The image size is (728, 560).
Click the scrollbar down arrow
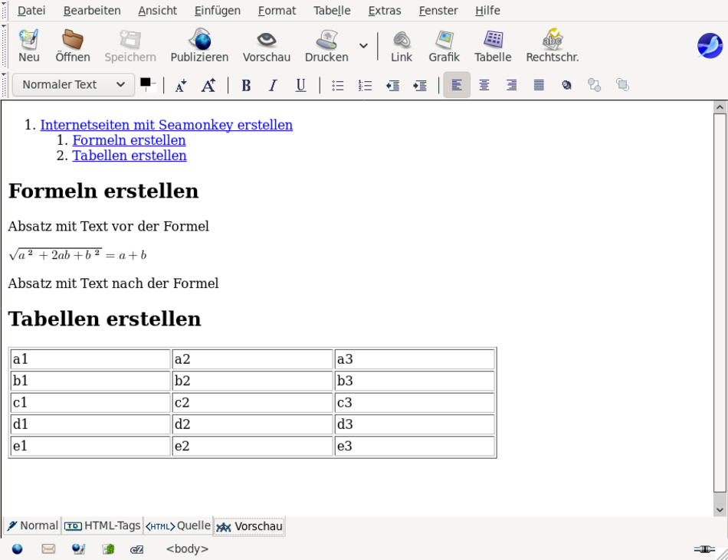(x=720, y=509)
